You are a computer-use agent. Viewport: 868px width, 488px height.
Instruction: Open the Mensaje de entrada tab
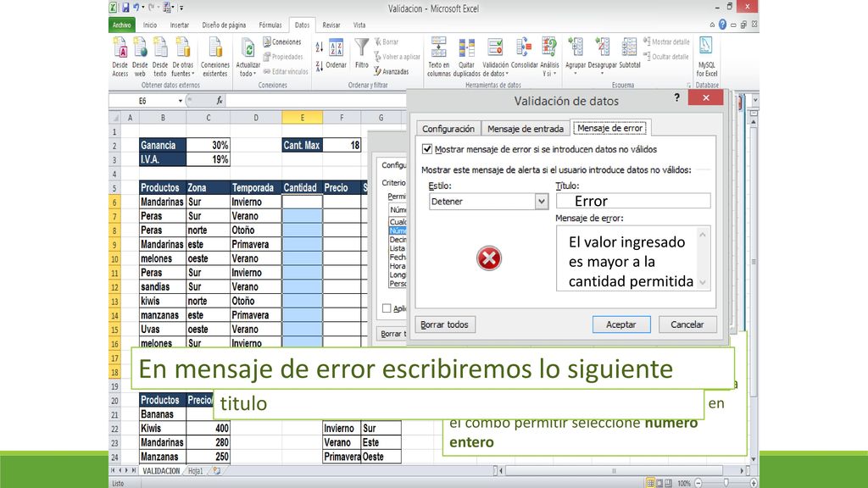click(x=526, y=129)
